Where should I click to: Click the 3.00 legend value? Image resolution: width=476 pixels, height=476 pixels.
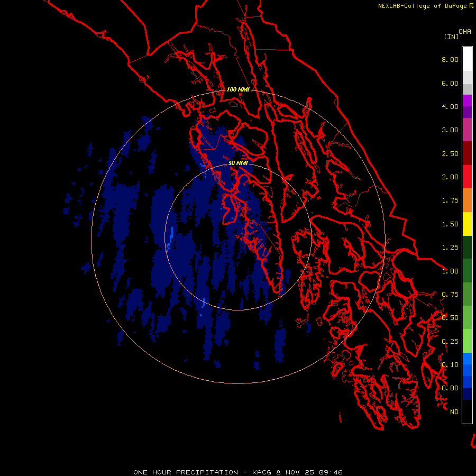[x=450, y=130]
